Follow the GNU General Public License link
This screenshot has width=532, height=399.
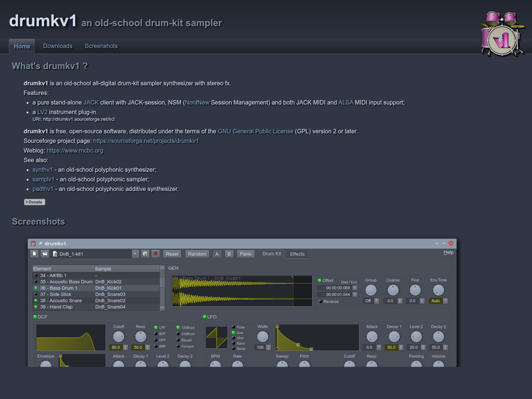coord(256,132)
